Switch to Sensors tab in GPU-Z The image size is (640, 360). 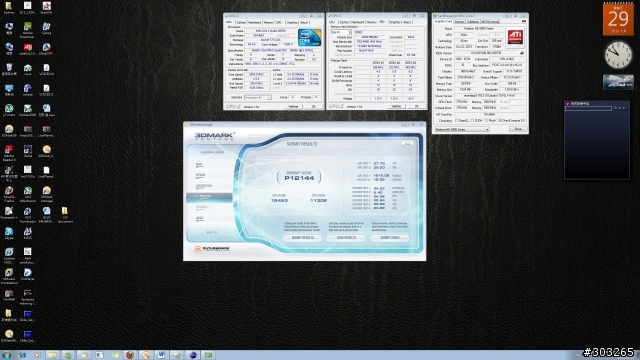(x=460, y=21)
